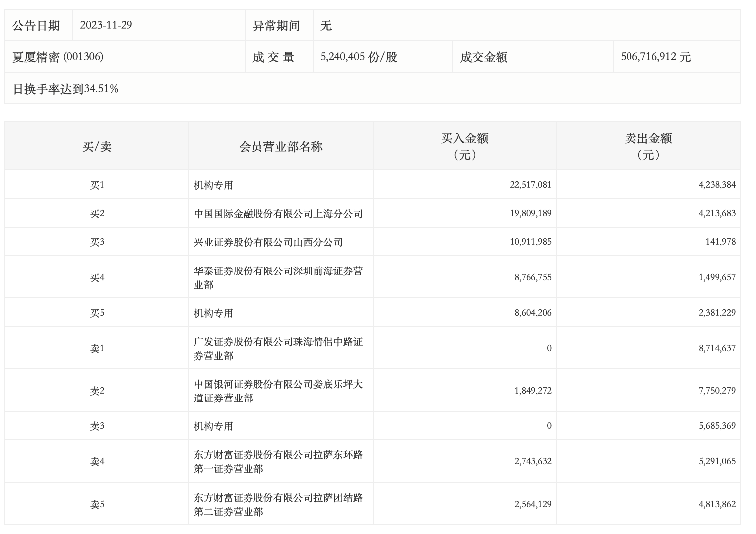Select 中国国际金融股份有限公司上海分公司 in the table
Viewport: 756px width, 534px height.
[x=278, y=214]
